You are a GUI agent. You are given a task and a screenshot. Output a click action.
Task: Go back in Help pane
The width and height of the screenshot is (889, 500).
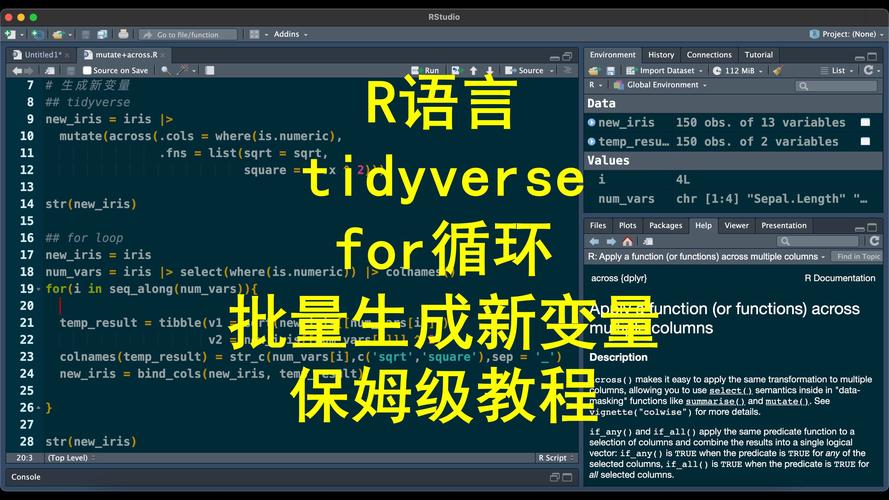click(x=594, y=241)
